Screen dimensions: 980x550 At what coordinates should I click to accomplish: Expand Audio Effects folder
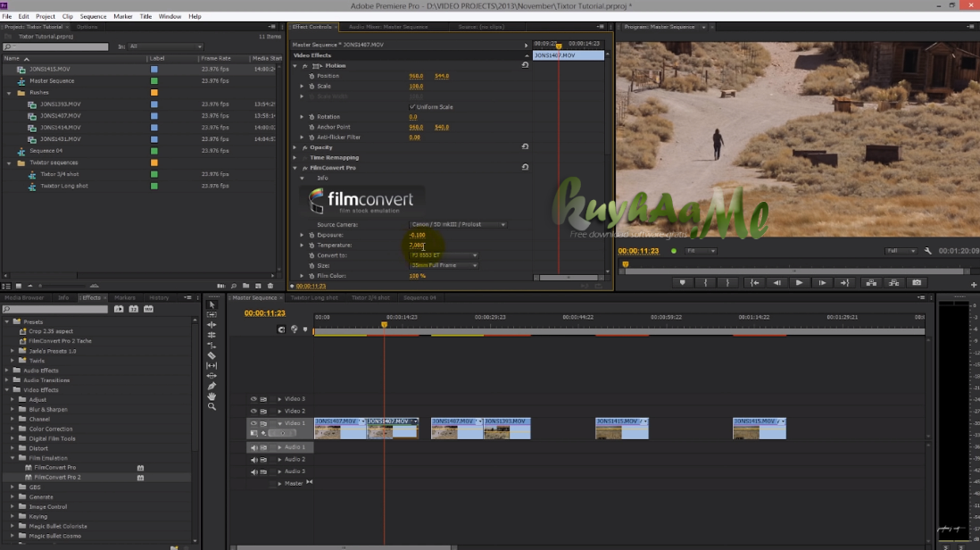[7, 371]
